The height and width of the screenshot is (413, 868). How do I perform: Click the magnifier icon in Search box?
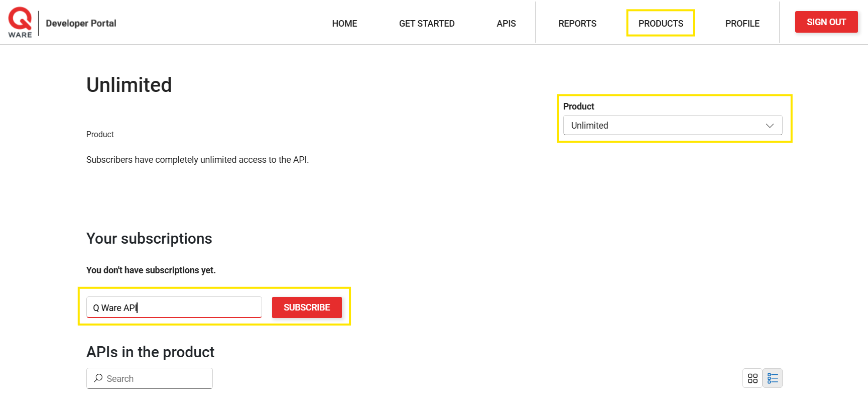98,378
